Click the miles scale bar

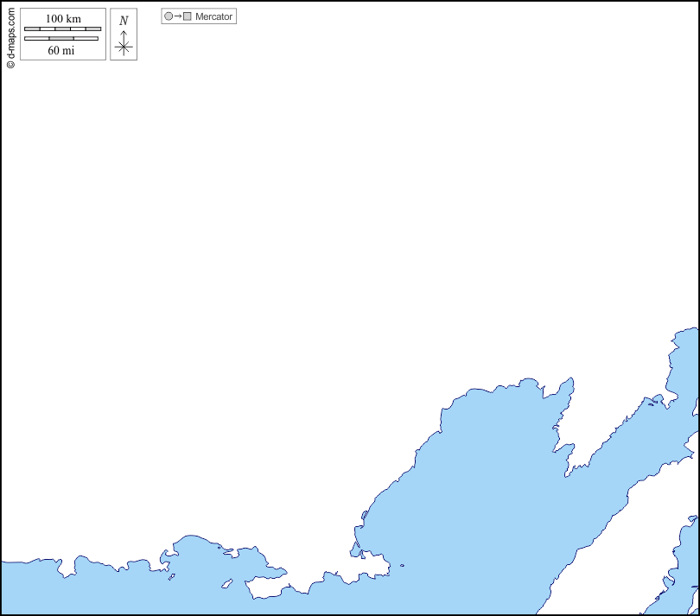coord(61,39)
